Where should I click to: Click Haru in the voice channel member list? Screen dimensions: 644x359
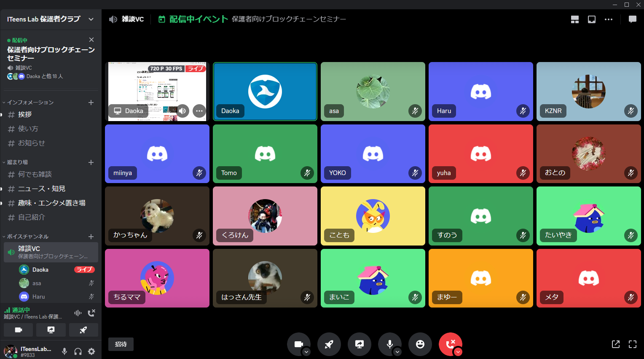click(57, 297)
